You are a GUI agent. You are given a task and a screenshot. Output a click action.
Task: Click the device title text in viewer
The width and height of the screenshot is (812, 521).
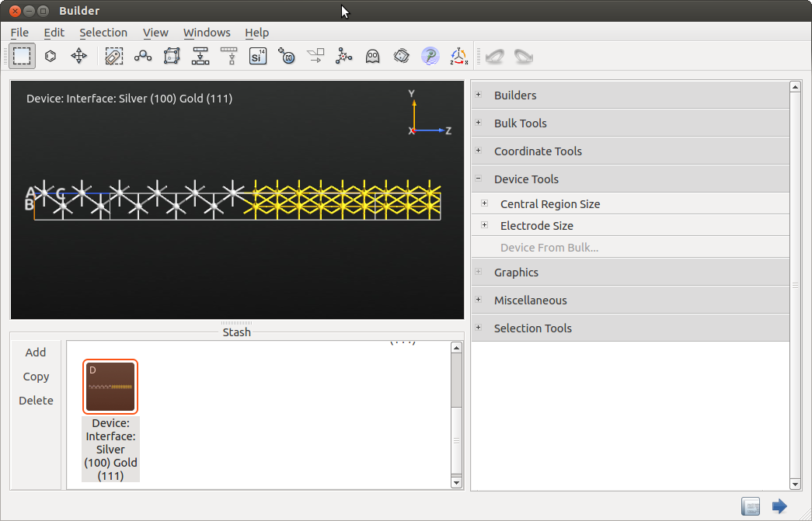[130, 99]
